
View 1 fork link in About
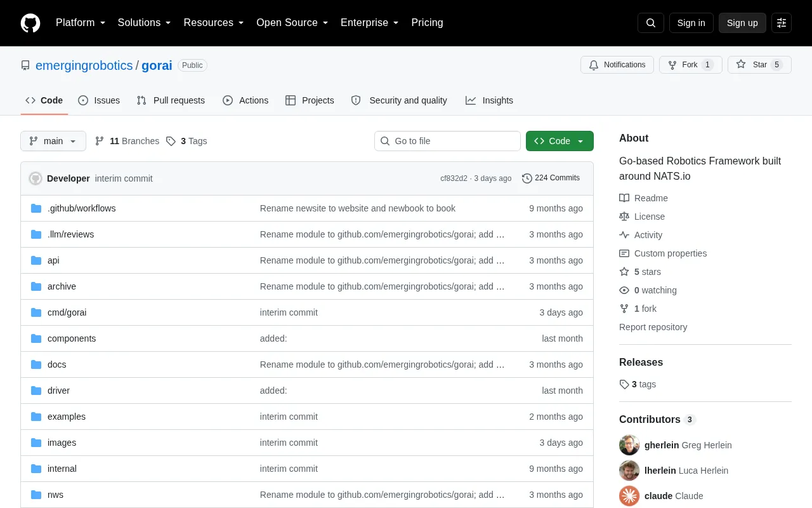point(638,309)
